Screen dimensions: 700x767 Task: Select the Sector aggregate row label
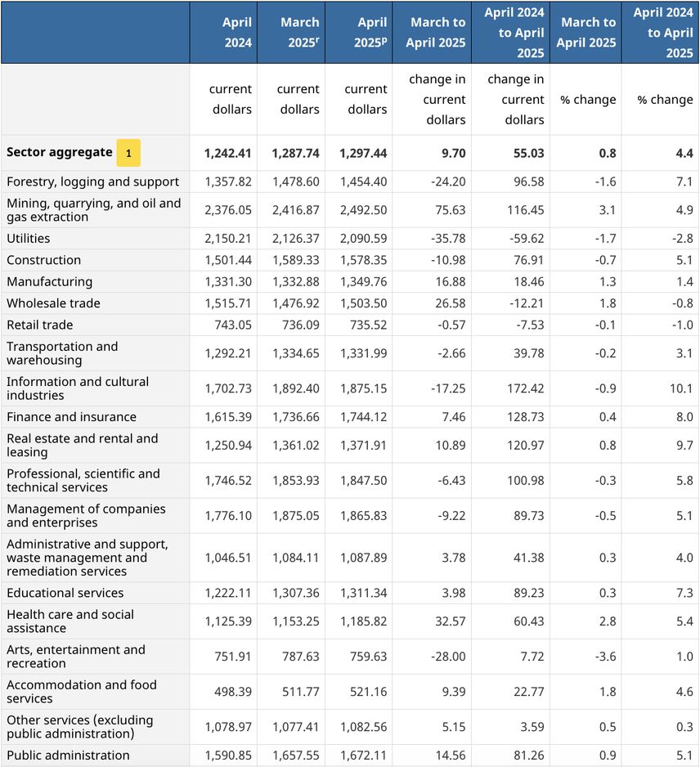coord(60,152)
